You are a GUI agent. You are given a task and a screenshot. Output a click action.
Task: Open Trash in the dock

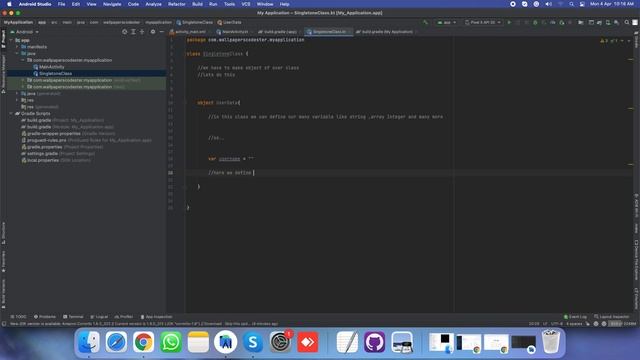pyautogui.click(x=550, y=342)
